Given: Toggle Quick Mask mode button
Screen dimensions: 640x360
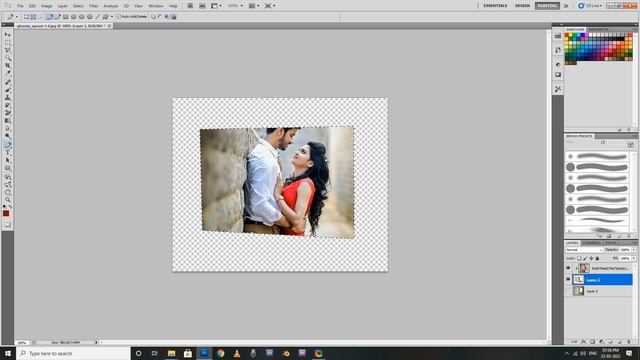Looking at the screenshot, I should (8, 224).
